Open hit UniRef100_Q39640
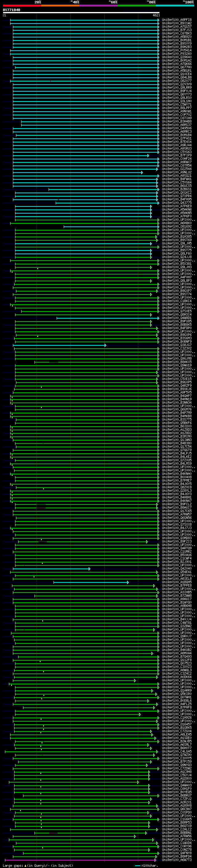This screenshot has width=197, height=868. pos(177,57)
